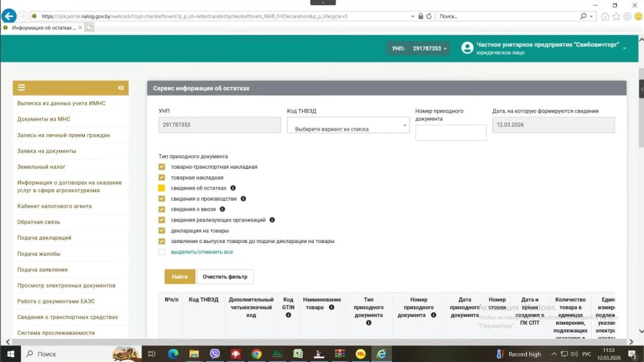Viewport: 644px width, 362px height.
Task: Open Обратная связь sidebar link
Action: [x=38, y=222]
